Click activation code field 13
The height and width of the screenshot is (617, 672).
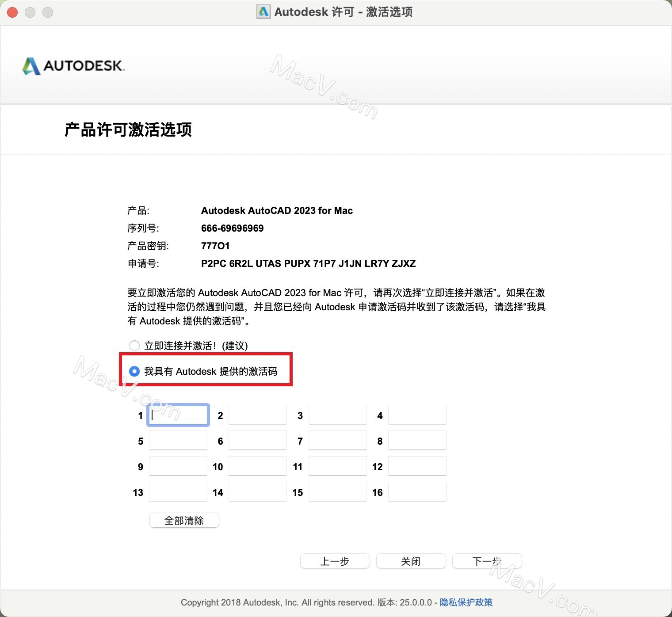click(178, 492)
